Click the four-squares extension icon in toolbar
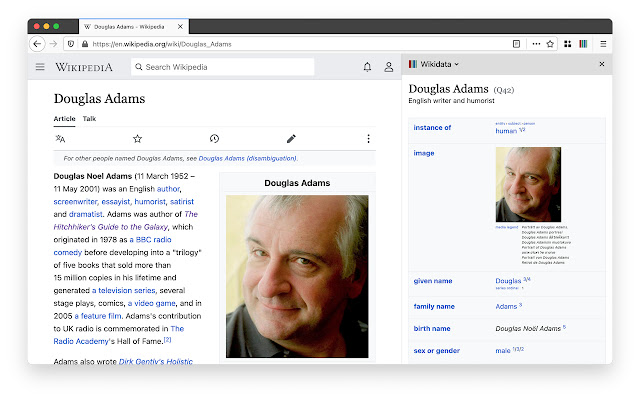Image resolution: width=640 pixels, height=400 pixels. (x=567, y=44)
